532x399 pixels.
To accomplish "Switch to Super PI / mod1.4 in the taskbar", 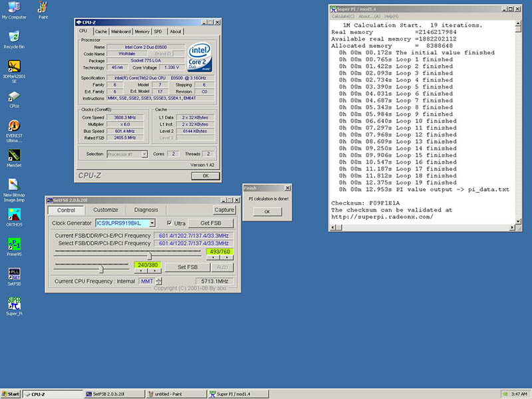I will tap(238, 394).
